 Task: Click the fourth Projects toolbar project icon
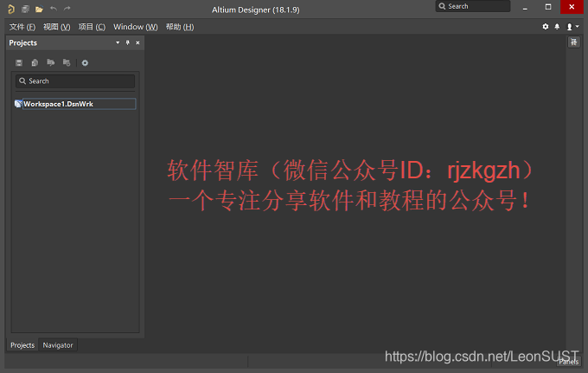(67, 62)
